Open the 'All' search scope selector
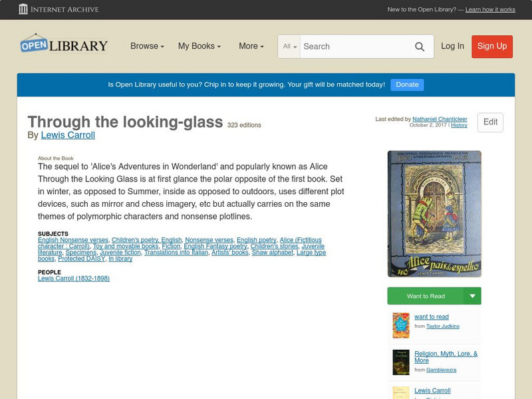The height and width of the screenshot is (399, 532). 289,47
